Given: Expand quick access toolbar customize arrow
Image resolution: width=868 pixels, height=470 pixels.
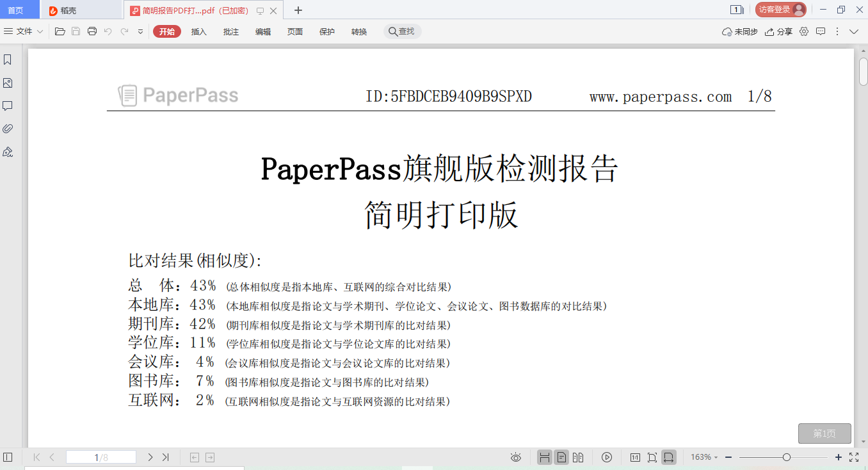Looking at the screenshot, I should click(x=141, y=31).
